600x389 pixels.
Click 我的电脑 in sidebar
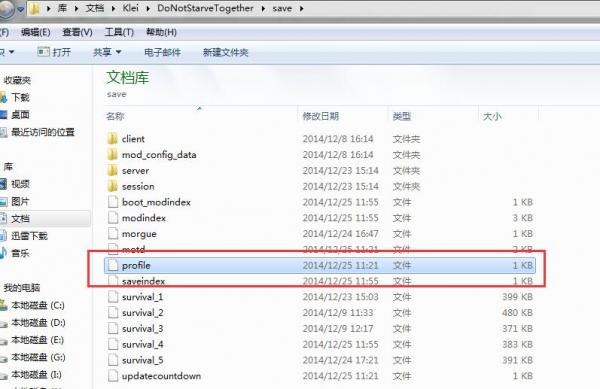click(22, 288)
